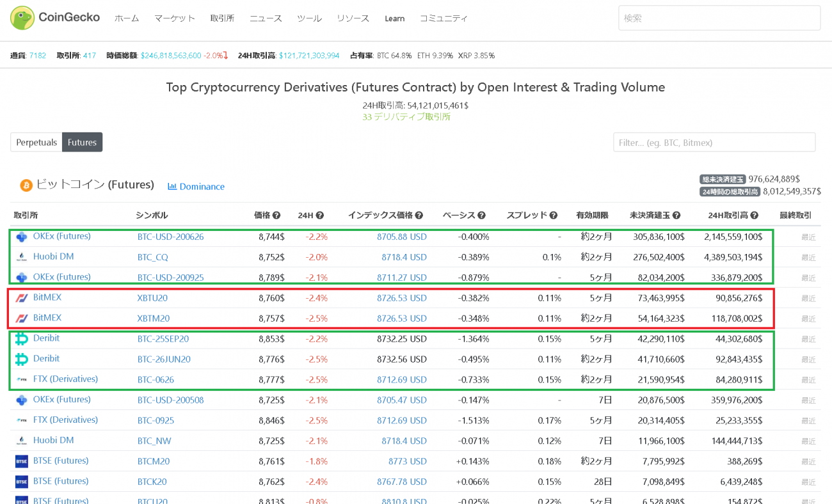Screen dimensions: 832x504
Task: Click the OKEx logo in BTC-USD-200925 row
Action: (x=22, y=278)
